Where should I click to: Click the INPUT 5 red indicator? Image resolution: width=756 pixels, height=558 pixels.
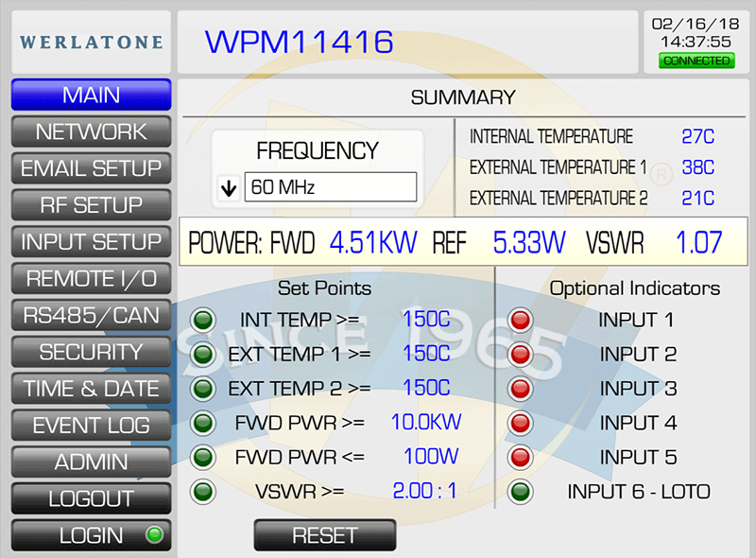[521, 457]
